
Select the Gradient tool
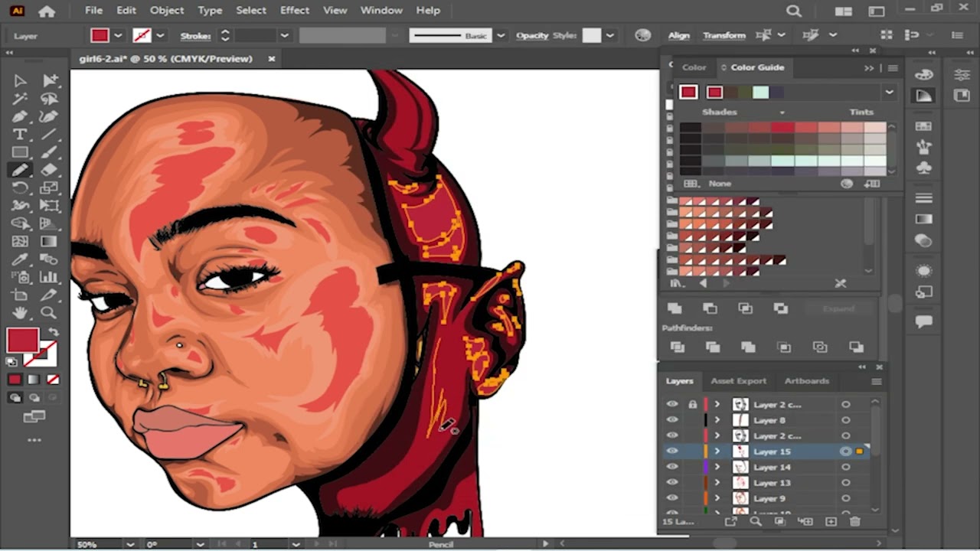coord(50,241)
